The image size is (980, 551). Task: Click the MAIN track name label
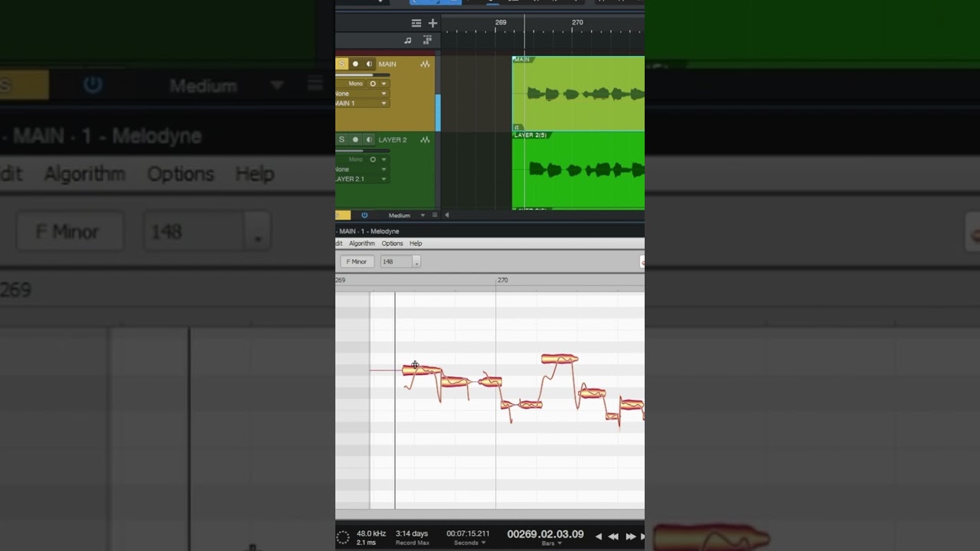pyautogui.click(x=387, y=64)
